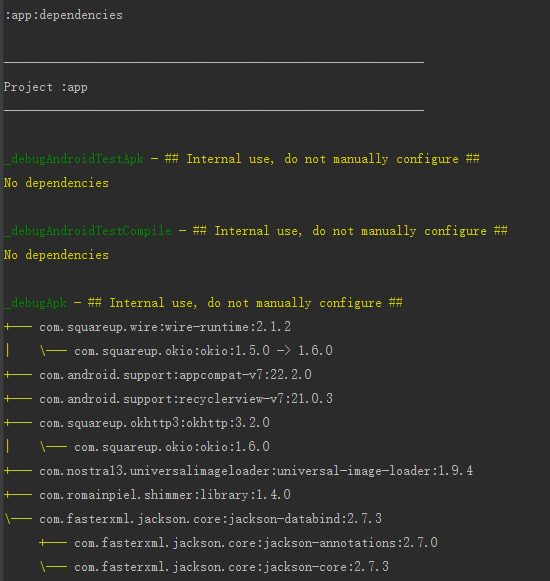Viewport: 550px width, 581px height.
Task: Click the jackson-databind:2.7.3 dependency
Action: [x=211, y=519]
